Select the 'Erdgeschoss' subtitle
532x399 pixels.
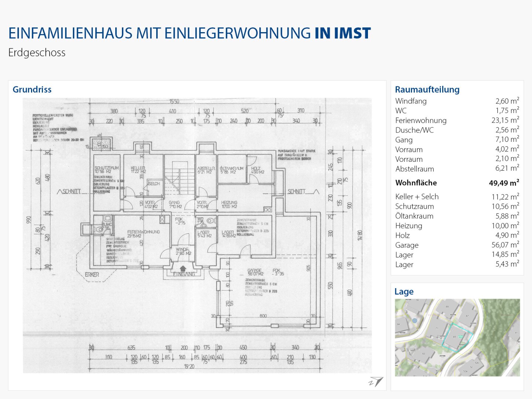coord(37,53)
